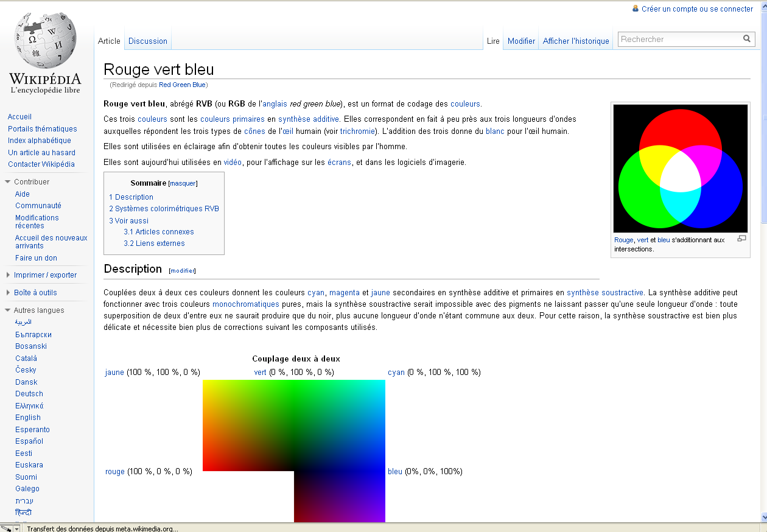
Task: Jump to 2 Systèmes colorimétriques RVB
Action: click(x=164, y=209)
